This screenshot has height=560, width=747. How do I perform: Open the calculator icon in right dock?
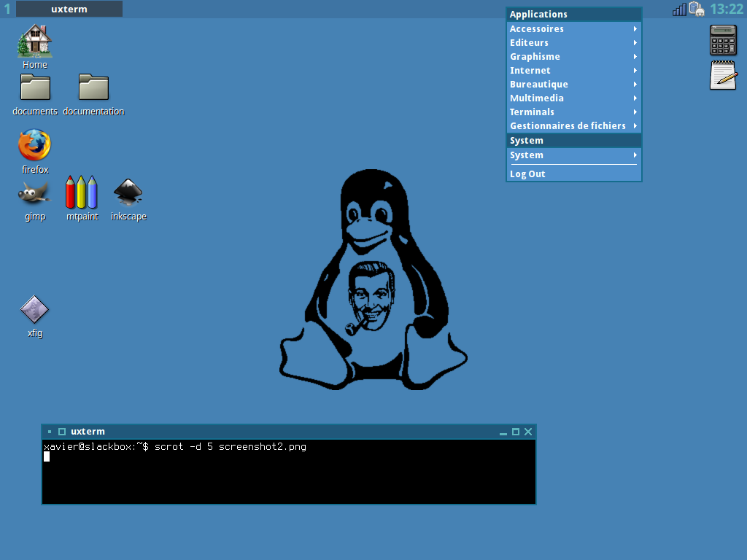pos(723,41)
